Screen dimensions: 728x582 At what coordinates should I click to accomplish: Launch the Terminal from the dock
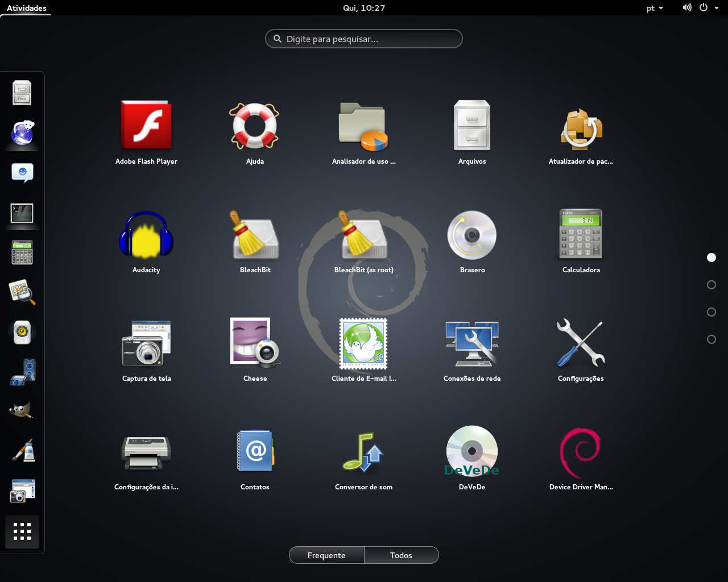pyautogui.click(x=22, y=213)
